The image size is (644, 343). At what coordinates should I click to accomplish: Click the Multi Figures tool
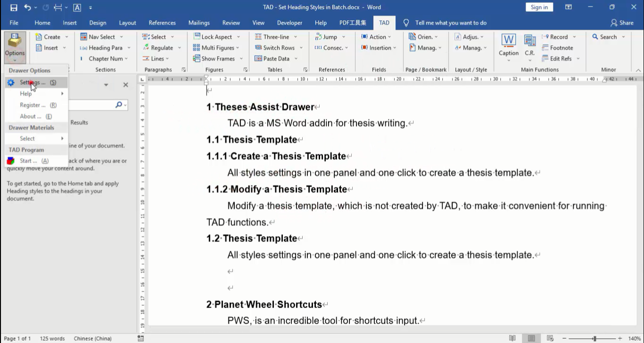(214, 48)
